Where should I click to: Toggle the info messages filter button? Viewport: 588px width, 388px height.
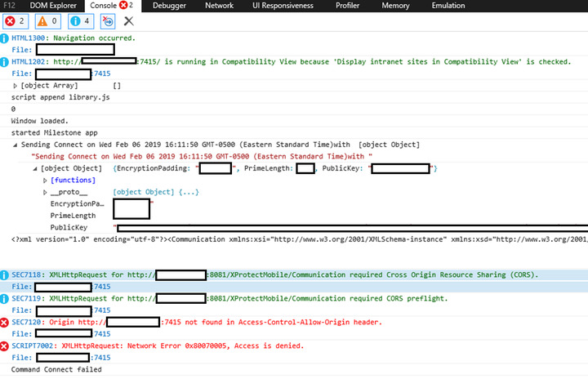click(82, 20)
